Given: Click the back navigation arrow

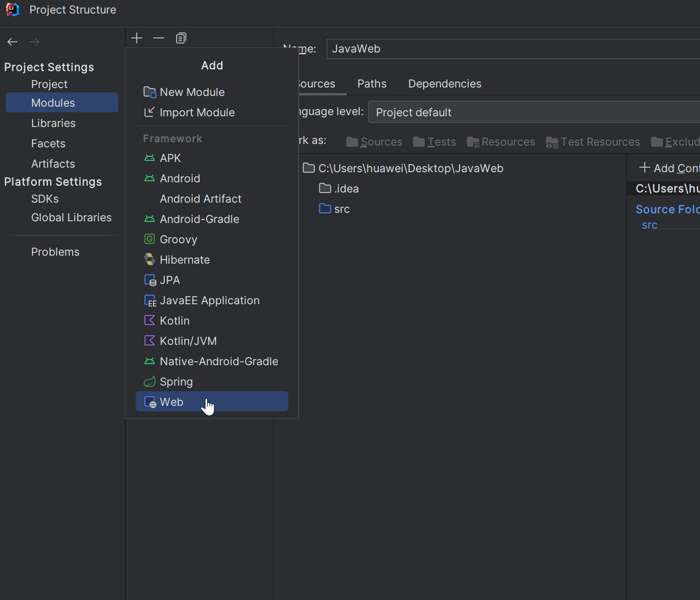Looking at the screenshot, I should click(x=12, y=42).
